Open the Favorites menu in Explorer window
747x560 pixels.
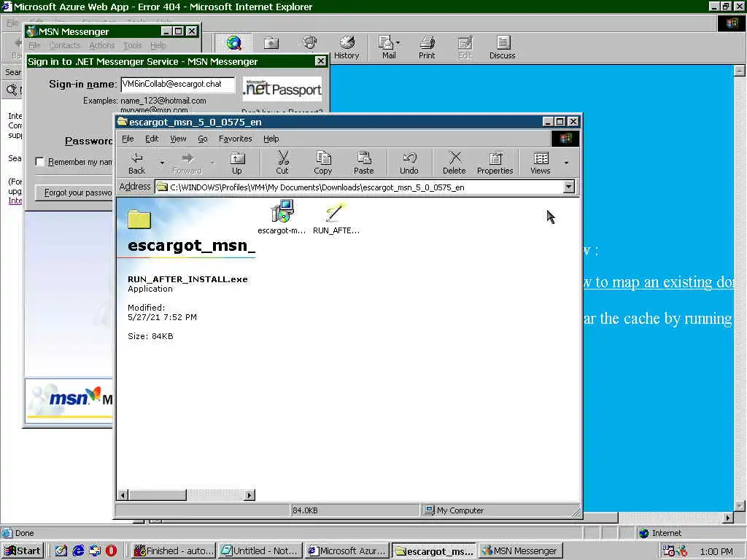[236, 139]
